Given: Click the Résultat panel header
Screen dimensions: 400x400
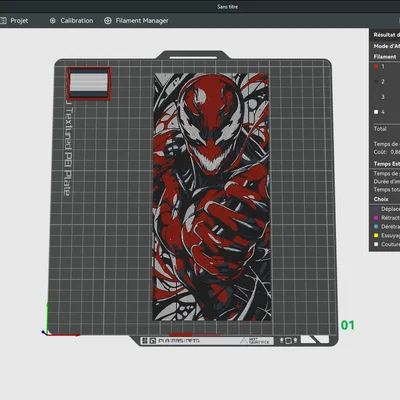Looking at the screenshot, I should (386, 35).
